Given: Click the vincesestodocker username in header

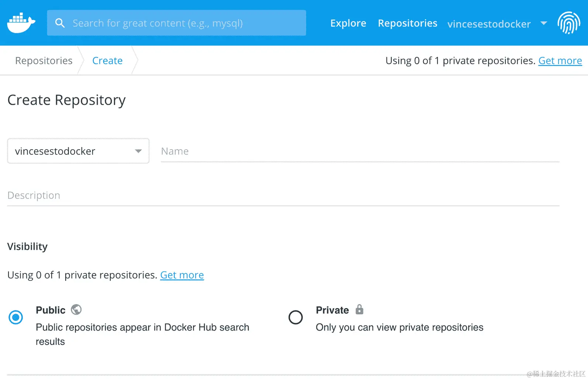Looking at the screenshot, I should (x=489, y=24).
